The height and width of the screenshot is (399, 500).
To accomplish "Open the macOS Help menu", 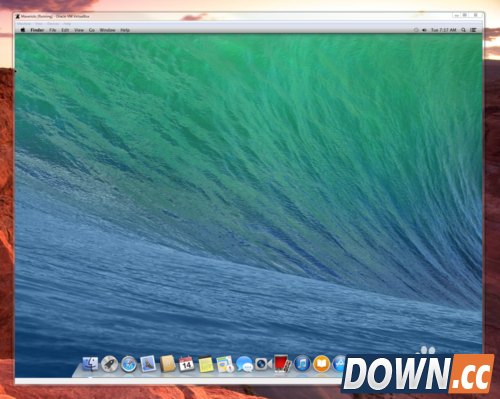I will tap(125, 30).
